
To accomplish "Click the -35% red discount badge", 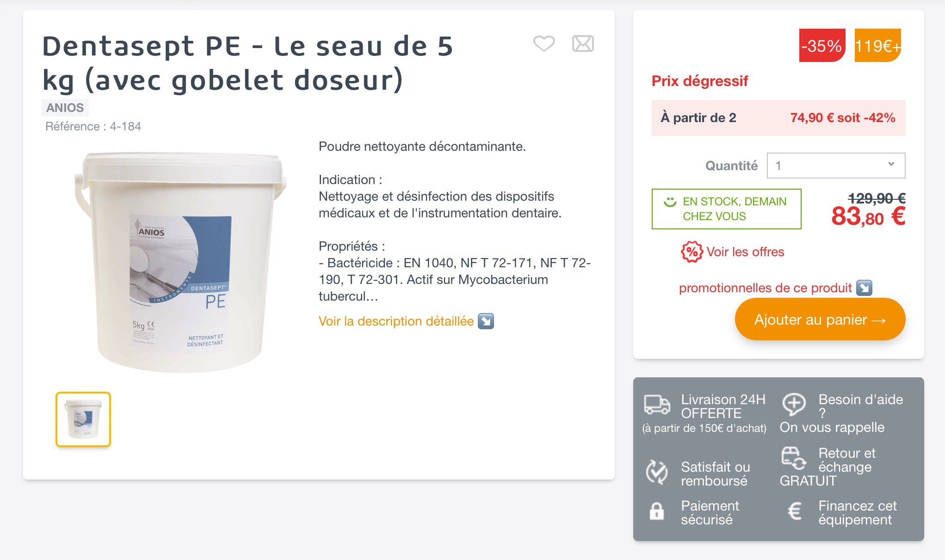I will point(822,45).
